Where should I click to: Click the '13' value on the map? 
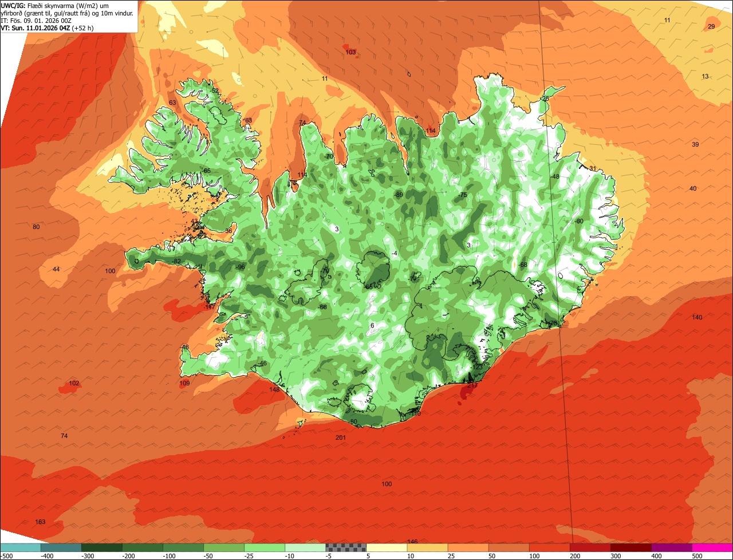(705, 76)
